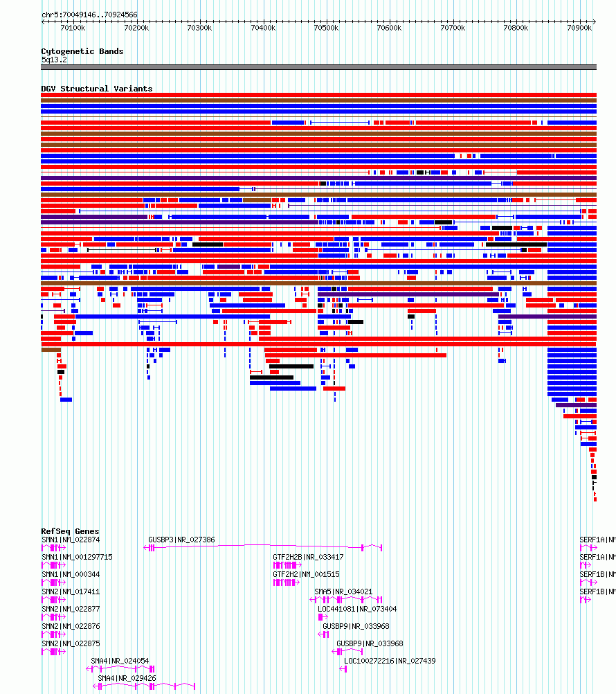Select the SMN2|NM_022876 gene glyph

(53, 634)
